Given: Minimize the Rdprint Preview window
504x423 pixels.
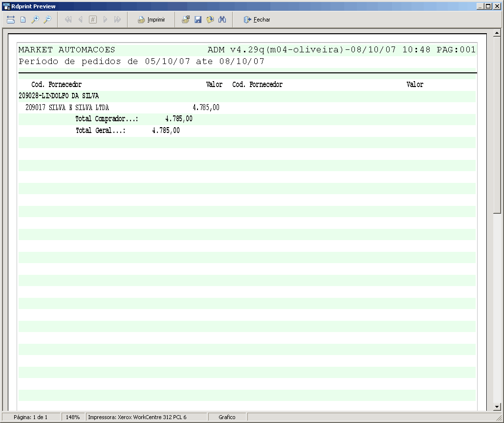Looking at the screenshot, I should 480,6.
